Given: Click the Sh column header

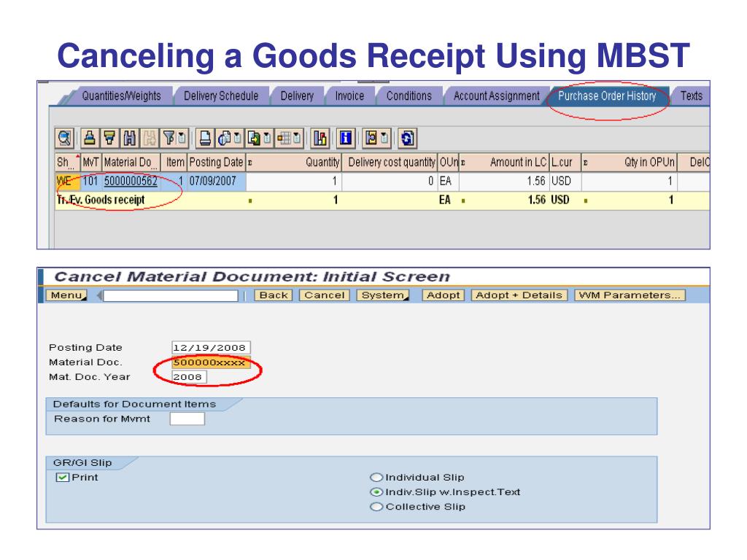Looking at the screenshot, I should point(67,163).
